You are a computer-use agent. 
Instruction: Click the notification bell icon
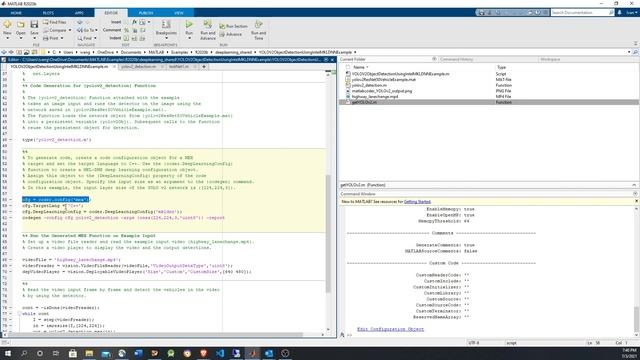click(x=619, y=13)
